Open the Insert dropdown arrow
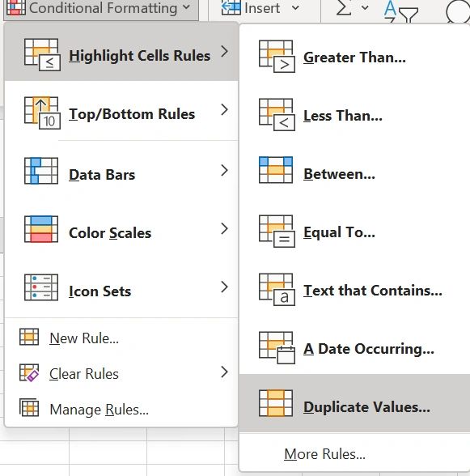 [295, 8]
